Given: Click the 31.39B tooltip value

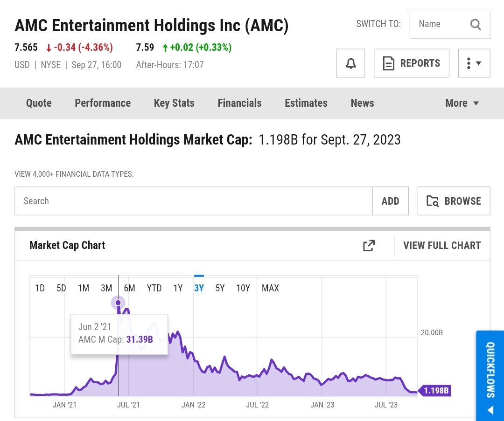Looking at the screenshot, I should coord(140,339).
